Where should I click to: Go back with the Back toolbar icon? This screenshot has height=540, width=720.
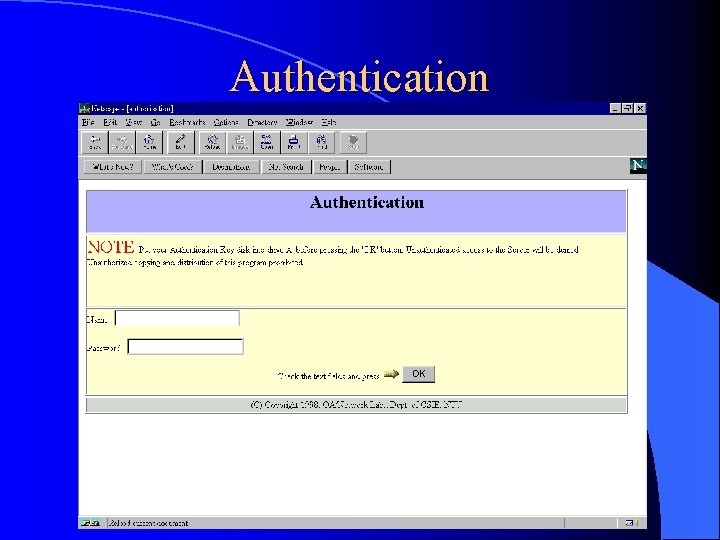coord(95,142)
